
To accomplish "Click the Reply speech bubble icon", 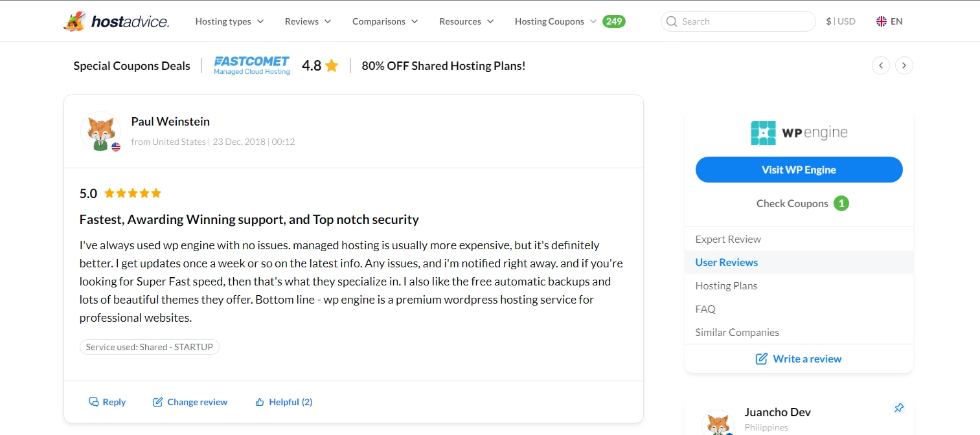I will 94,402.
